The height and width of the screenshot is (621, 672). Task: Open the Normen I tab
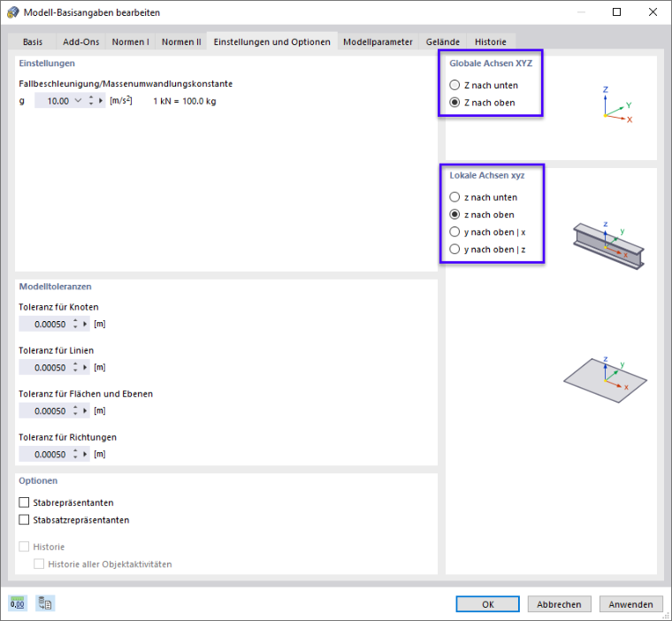pyautogui.click(x=130, y=42)
